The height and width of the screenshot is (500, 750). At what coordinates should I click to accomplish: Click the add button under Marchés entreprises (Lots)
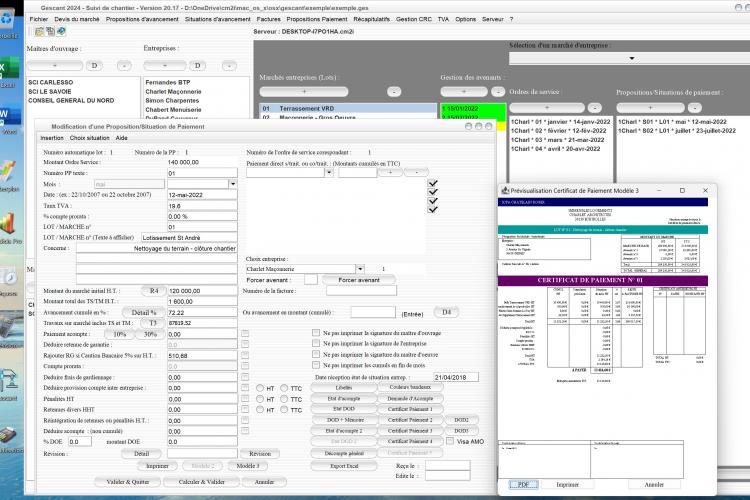click(304, 91)
